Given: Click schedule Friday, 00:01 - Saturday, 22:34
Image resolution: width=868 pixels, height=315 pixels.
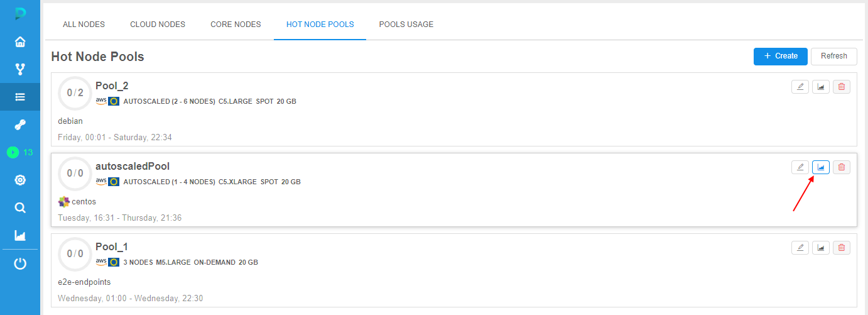Looking at the screenshot, I should [115, 137].
